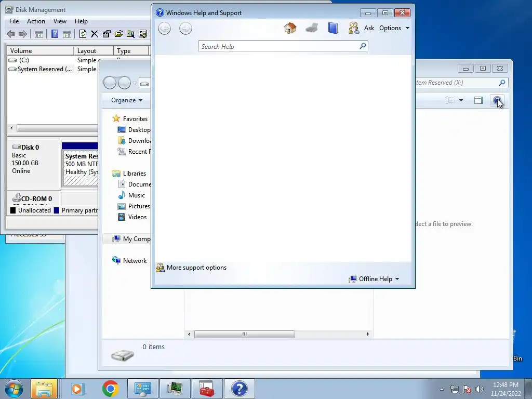Launch Chrome from the taskbar
This screenshot has height=399, width=532.
pyautogui.click(x=110, y=389)
